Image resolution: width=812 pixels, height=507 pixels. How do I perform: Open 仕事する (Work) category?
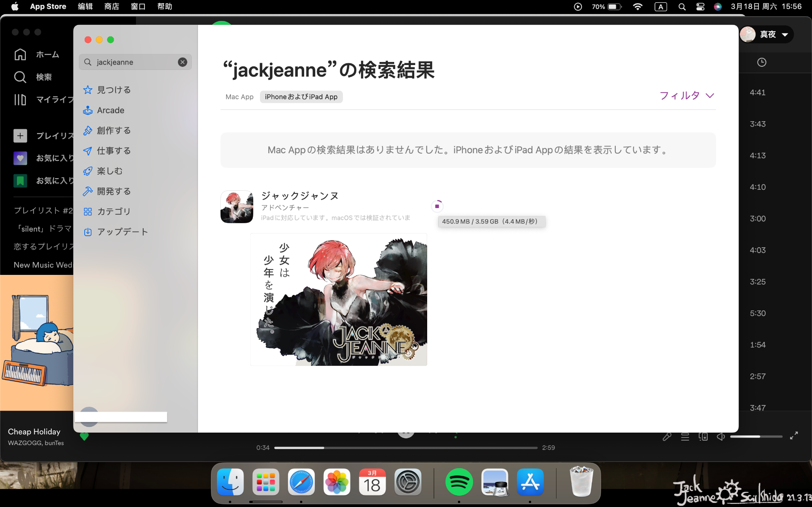tap(107, 151)
